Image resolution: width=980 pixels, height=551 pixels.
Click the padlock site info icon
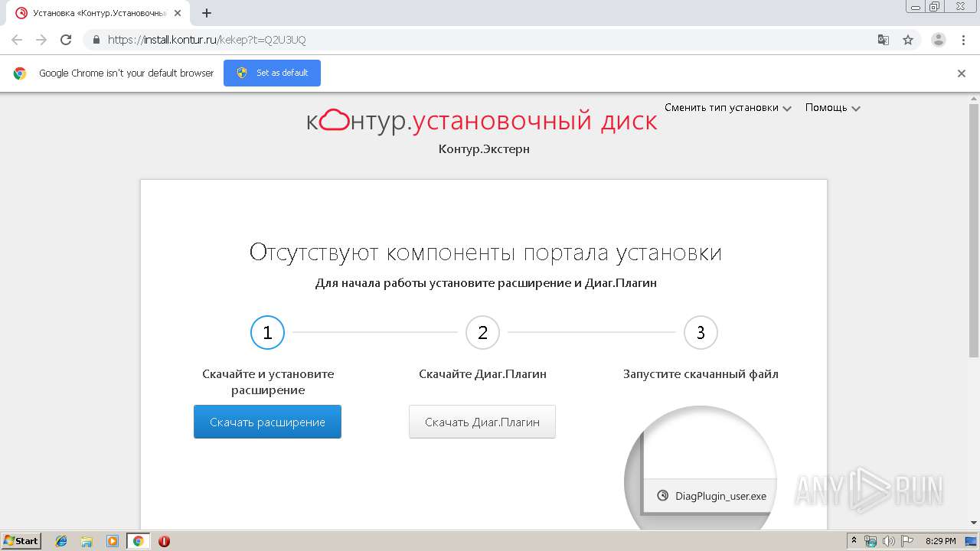click(x=96, y=40)
